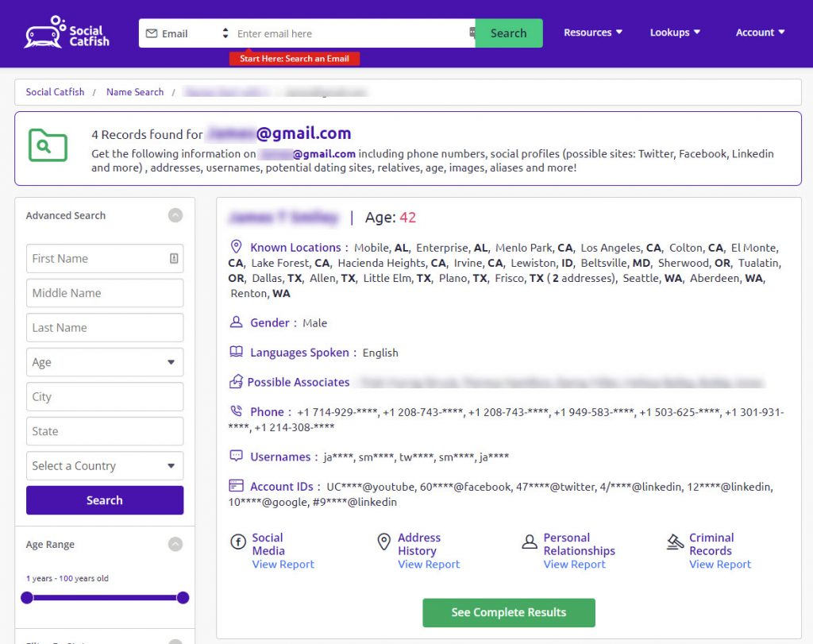Open the Account menu
Image resolution: width=813 pixels, height=644 pixels.
click(760, 32)
